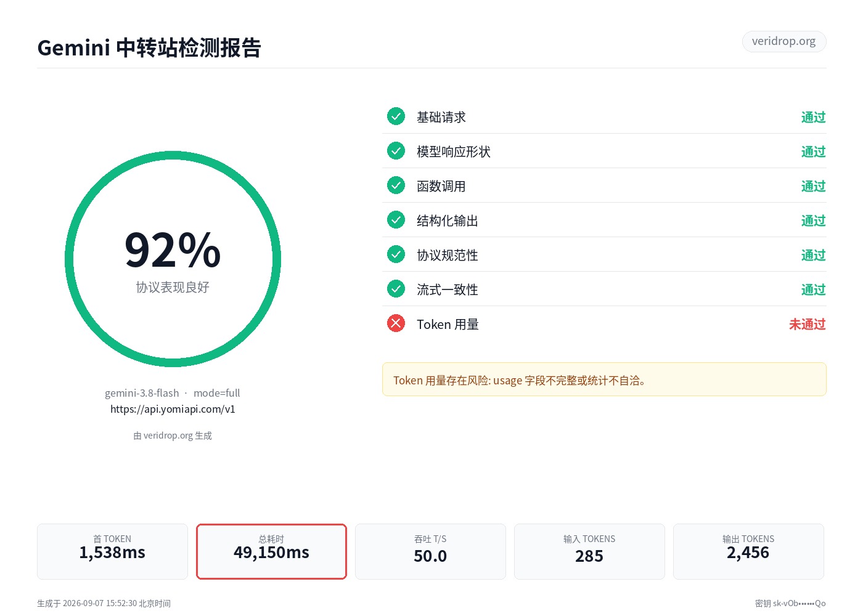Click the 输入 TOKENS 285 card
The image size is (863, 616).
click(x=589, y=551)
